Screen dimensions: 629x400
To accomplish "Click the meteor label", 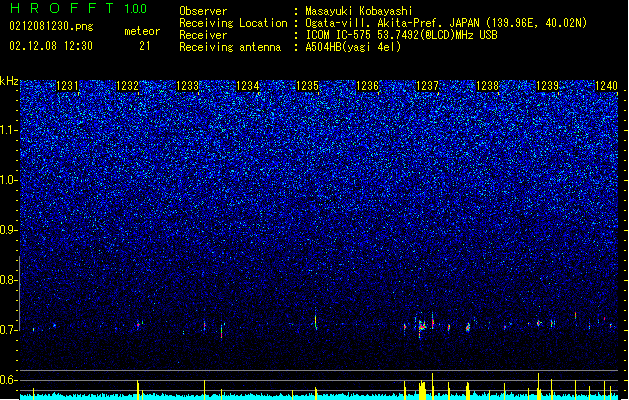I will pyautogui.click(x=142, y=31).
